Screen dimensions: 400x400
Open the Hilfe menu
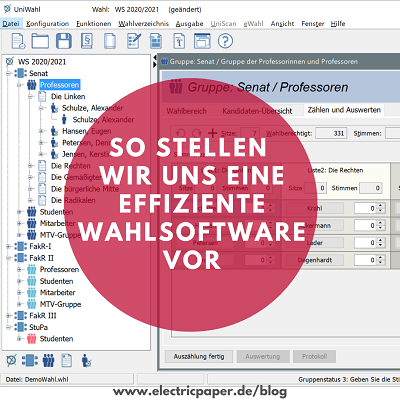click(338, 24)
